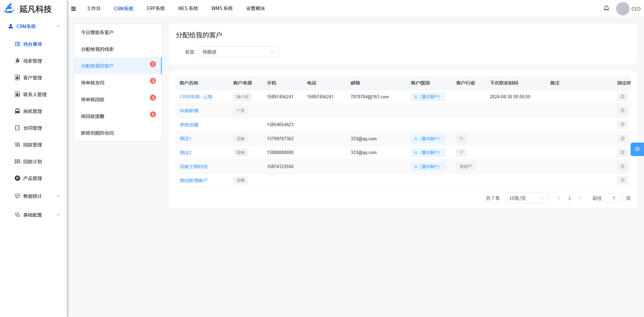
Task: Open the 合同管理 contract icon
Action: (17, 128)
